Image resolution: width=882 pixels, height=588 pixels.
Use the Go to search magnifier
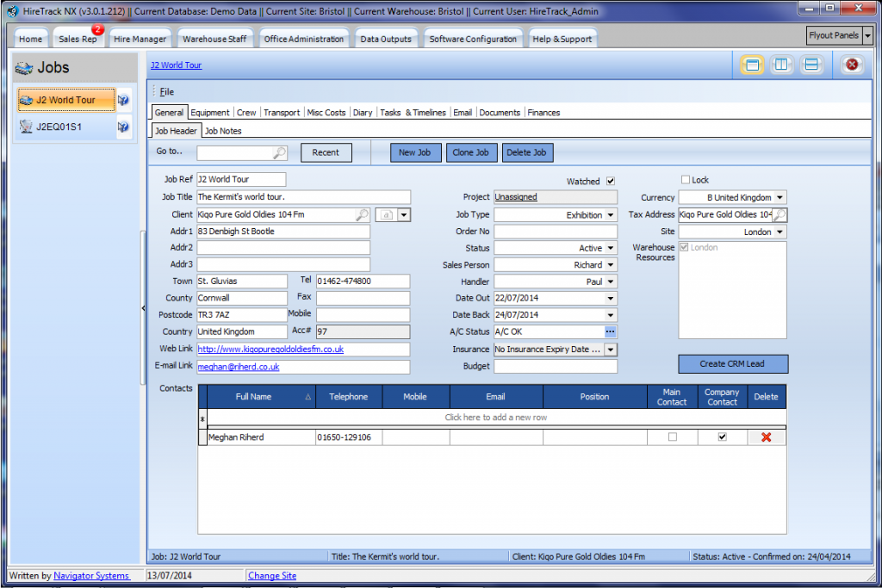(x=276, y=152)
